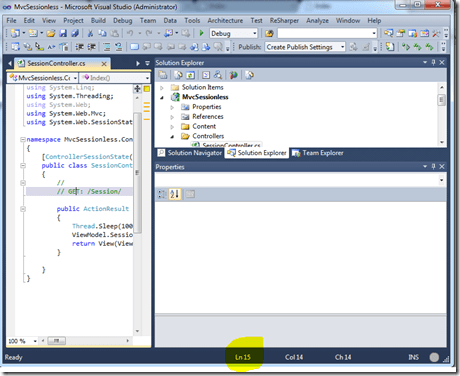Click the Property Pages icon in Properties panel
This screenshot has height=376, width=460.
click(190, 194)
